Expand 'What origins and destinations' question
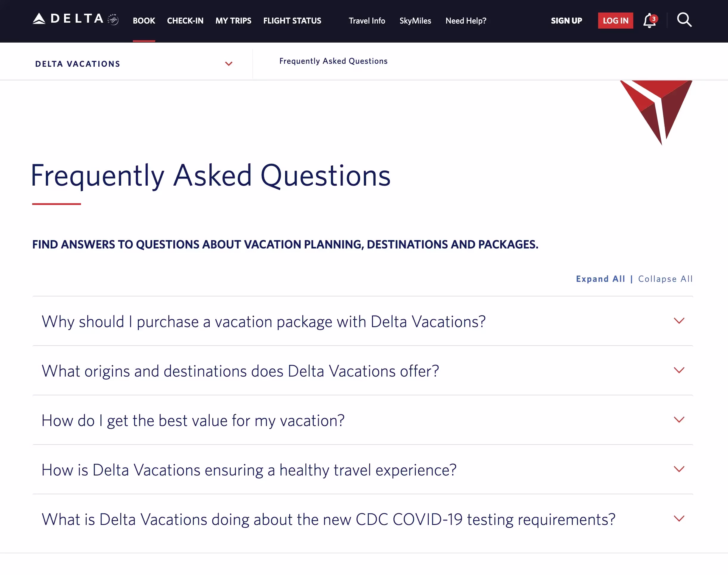 pos(679,370)
